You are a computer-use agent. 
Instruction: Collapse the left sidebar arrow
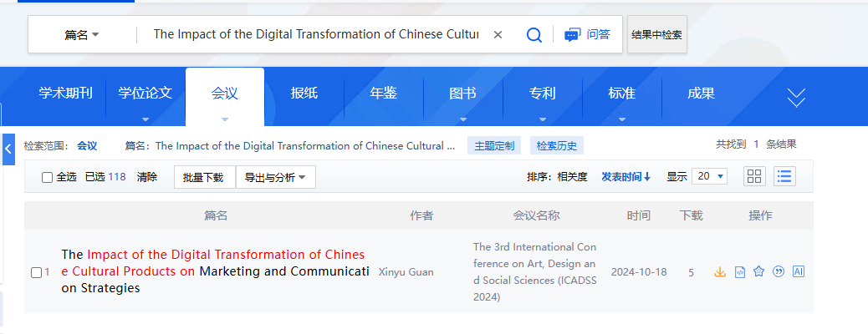pyautogui.click(x=8, y=149)
